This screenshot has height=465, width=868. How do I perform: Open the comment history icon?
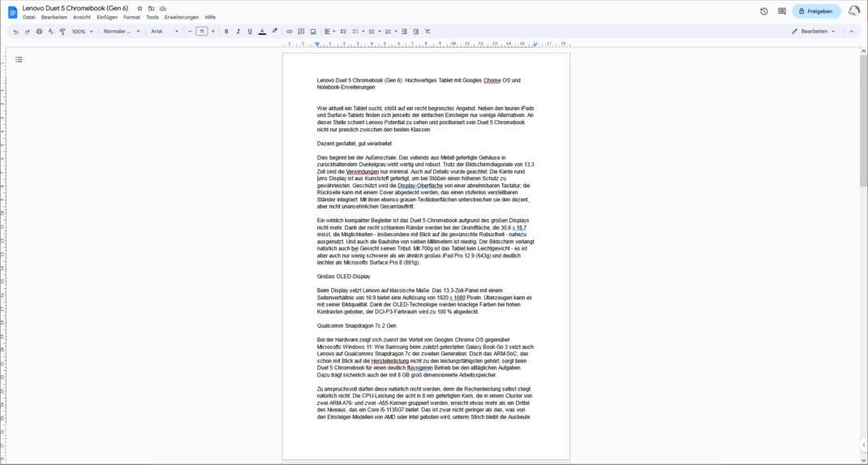[782, 11]
